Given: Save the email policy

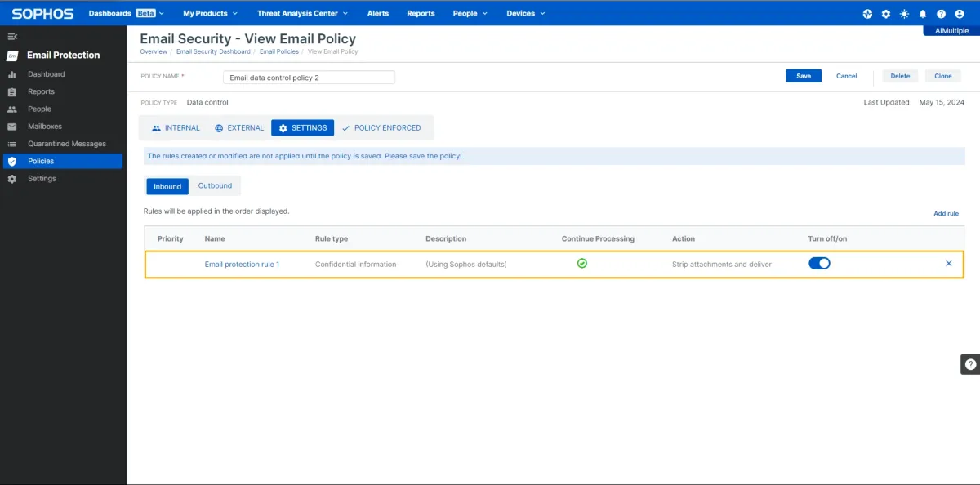Looking at the screenshot, I should click(804, 76).
